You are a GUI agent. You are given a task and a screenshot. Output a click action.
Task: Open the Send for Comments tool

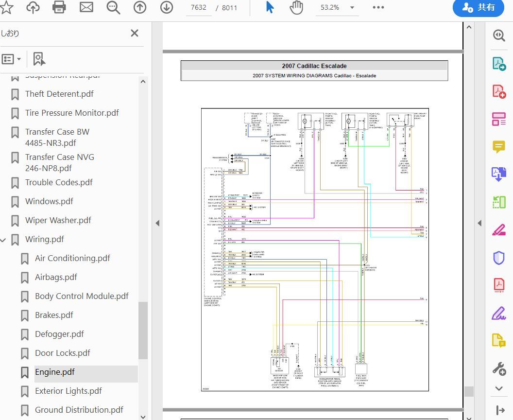tap(498, 341)
